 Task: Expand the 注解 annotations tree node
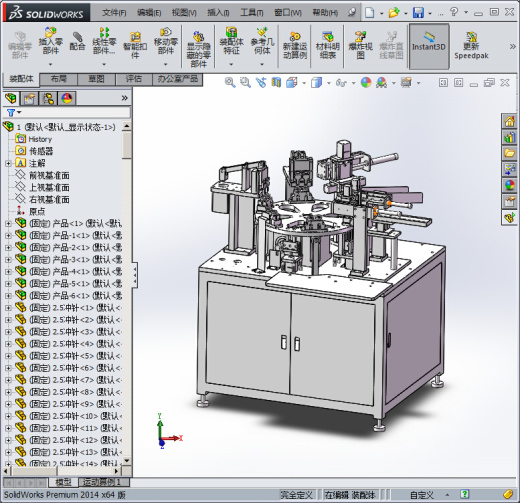coord(8,163)
